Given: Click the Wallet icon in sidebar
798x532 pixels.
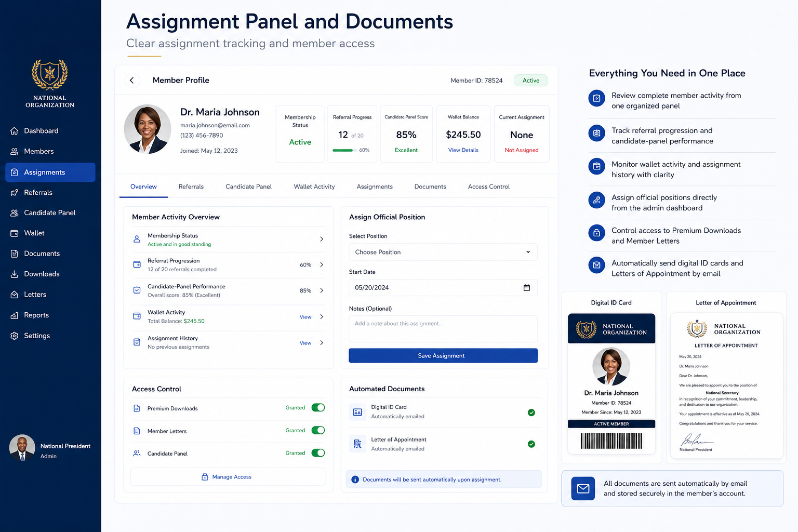Looking at the screenshot, I should tap(15, 233).
